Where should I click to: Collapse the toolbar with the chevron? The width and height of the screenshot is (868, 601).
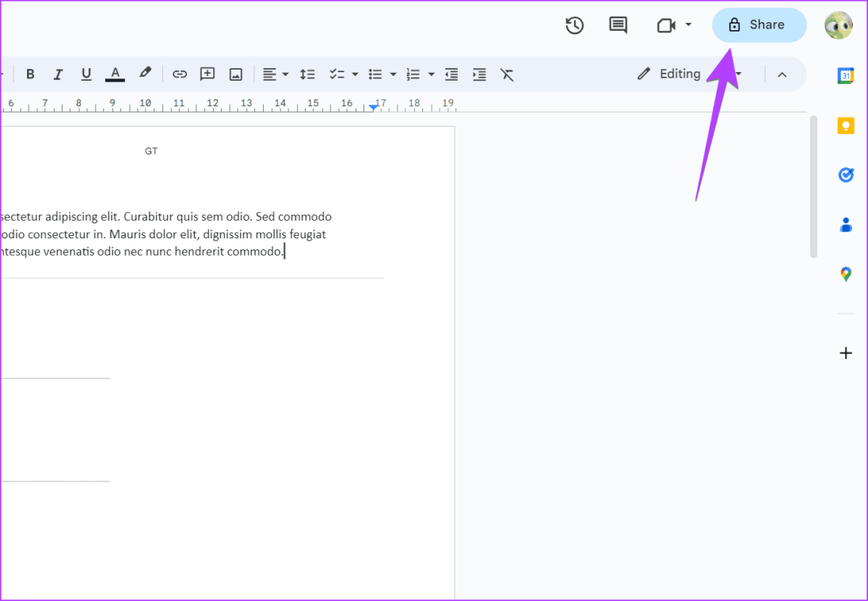782,74
